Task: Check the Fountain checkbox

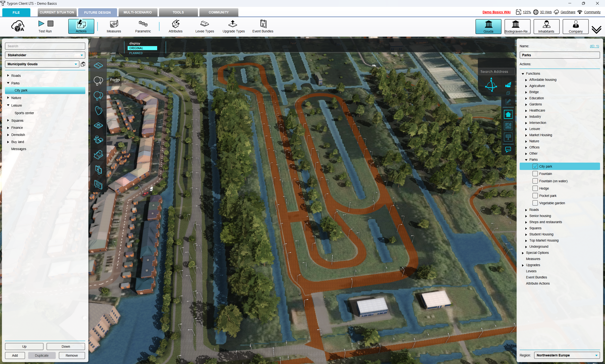Action: (x=535, y=174)
